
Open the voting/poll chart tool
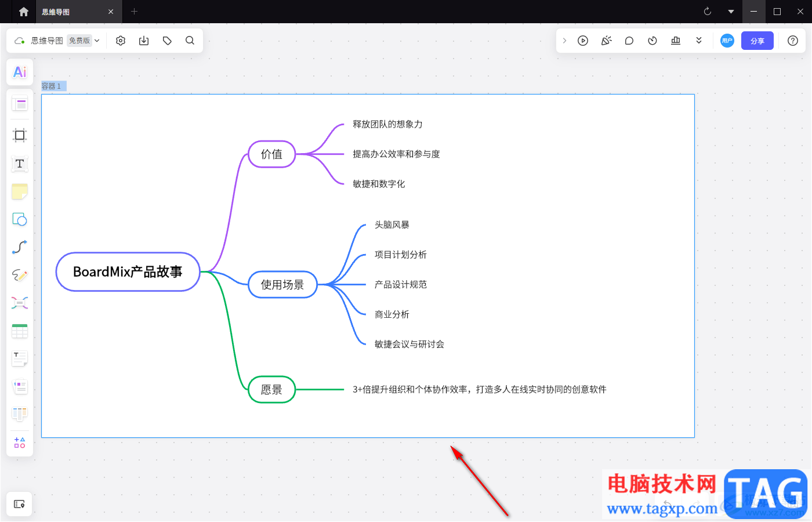tap(676, 41)
